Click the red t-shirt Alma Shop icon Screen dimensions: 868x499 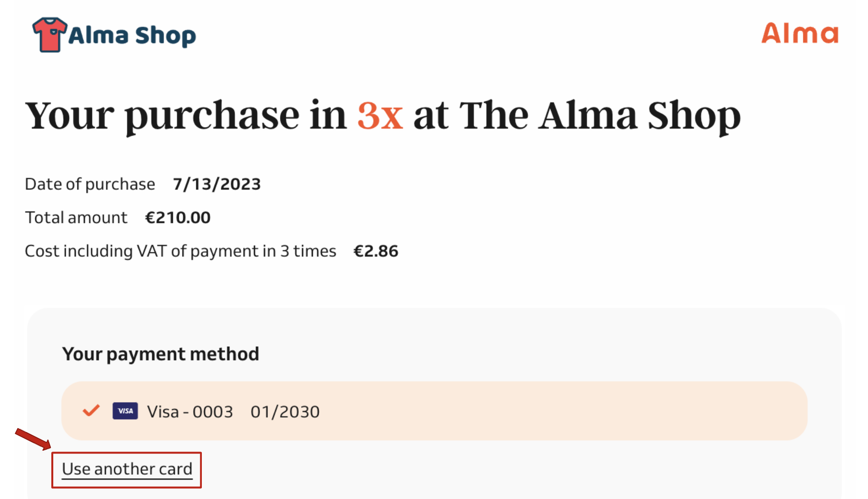(x=49, y=35)
